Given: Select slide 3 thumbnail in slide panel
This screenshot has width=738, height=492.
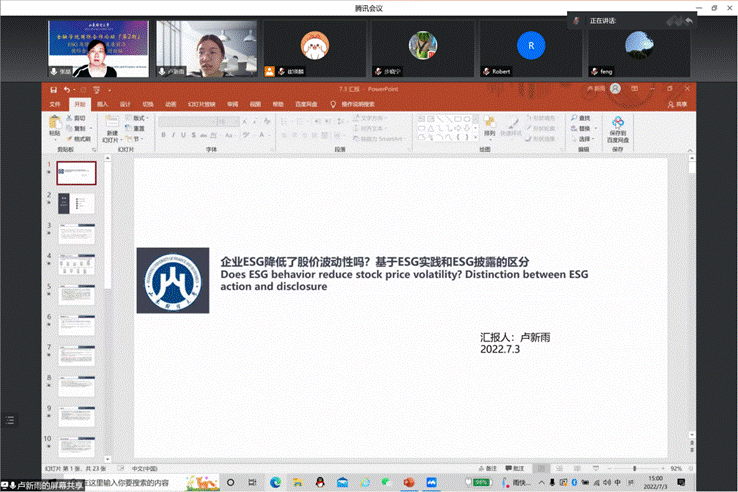Looking at the screenshot, I should (x=76, y=234).
